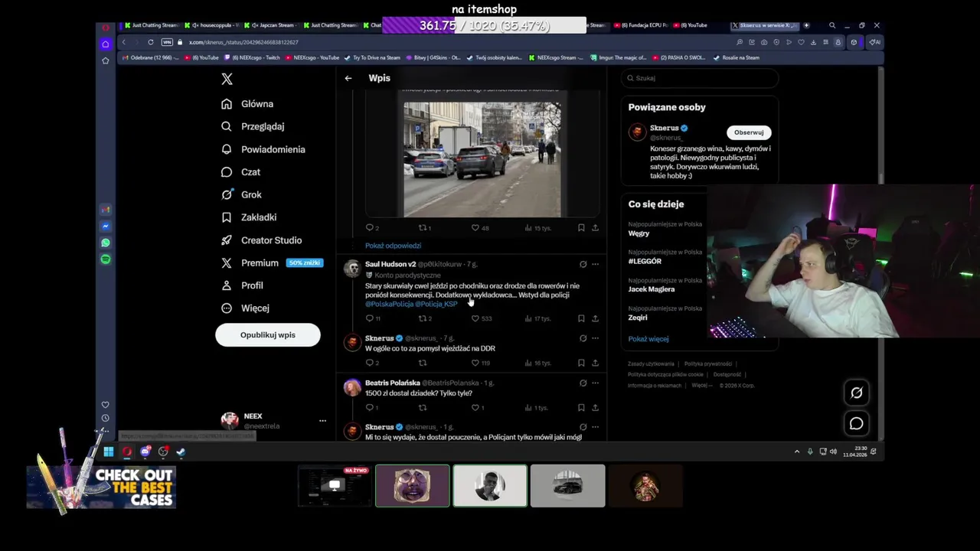
Task: Open Przeglądaj in the sidebar
Action: 253,126
